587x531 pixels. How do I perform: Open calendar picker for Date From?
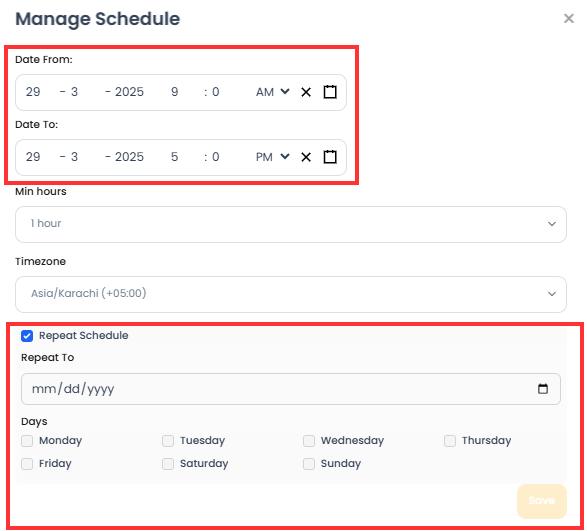coord(330,92)
